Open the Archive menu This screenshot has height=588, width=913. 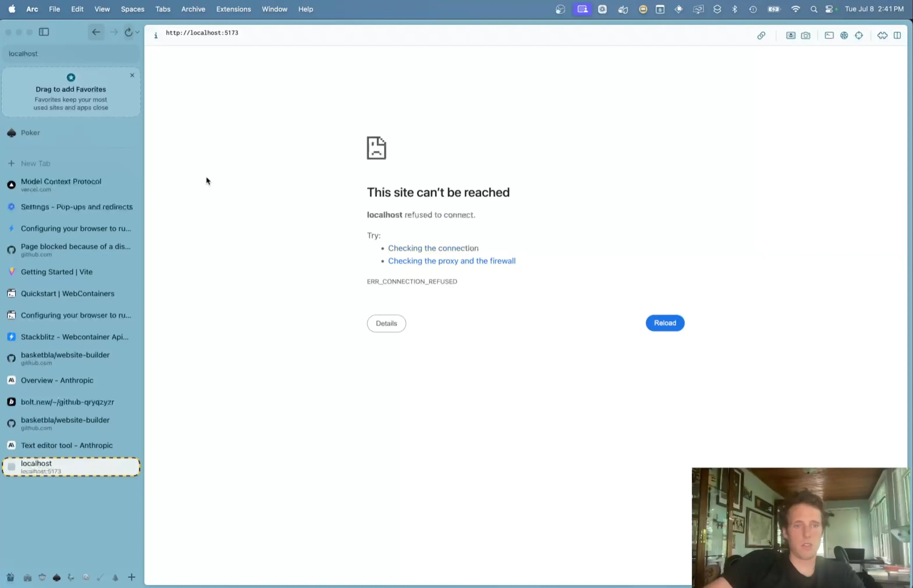[193, 9]
